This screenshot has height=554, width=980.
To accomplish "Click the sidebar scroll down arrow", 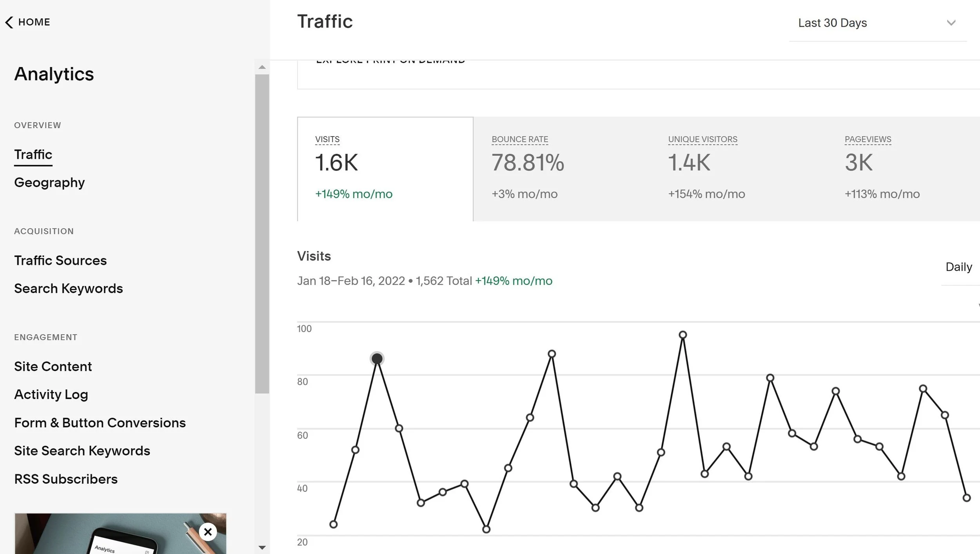I will [262, 547].
